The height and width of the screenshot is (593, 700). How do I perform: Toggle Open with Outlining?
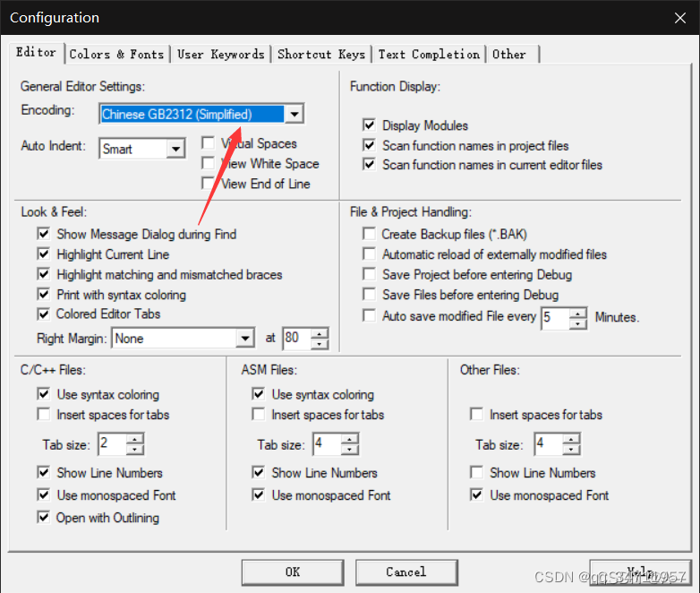click(x=44, y=518)
